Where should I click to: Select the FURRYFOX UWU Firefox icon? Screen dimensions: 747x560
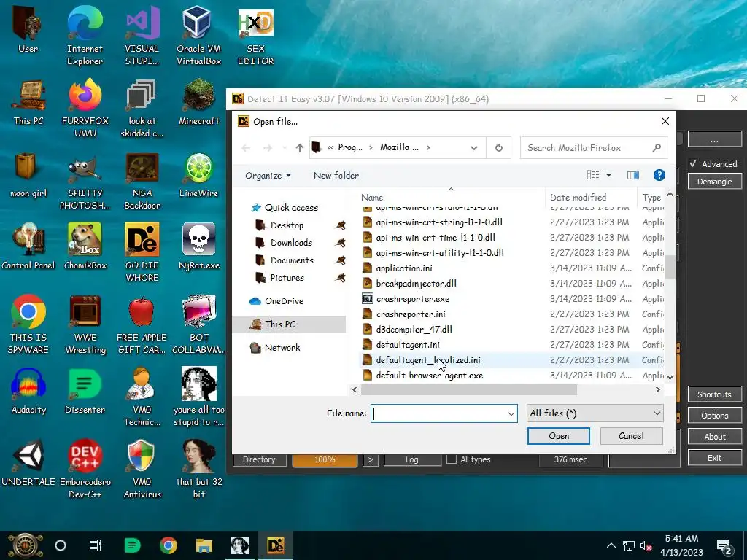[85, 109]
